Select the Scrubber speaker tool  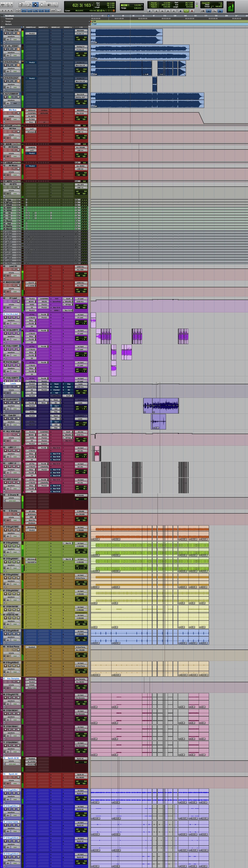point(49,4)
